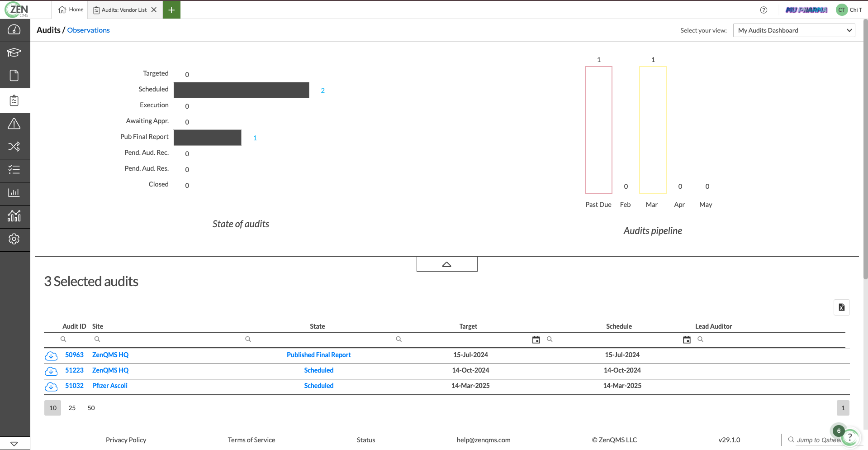The height and width of the screenshot is (450, 868).
Task: Open the Settings gear in the sidebar
Action: click(x=14, y=239)
